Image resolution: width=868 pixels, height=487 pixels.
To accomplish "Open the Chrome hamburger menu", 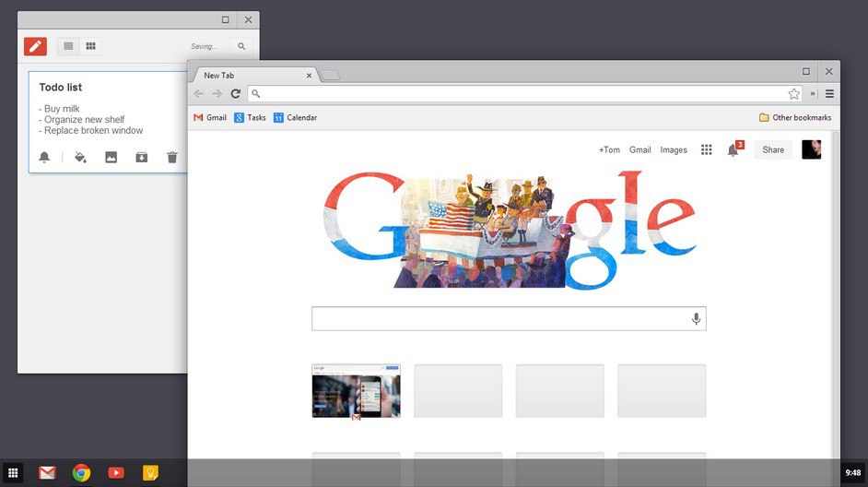I will click(x=829, y=94).
